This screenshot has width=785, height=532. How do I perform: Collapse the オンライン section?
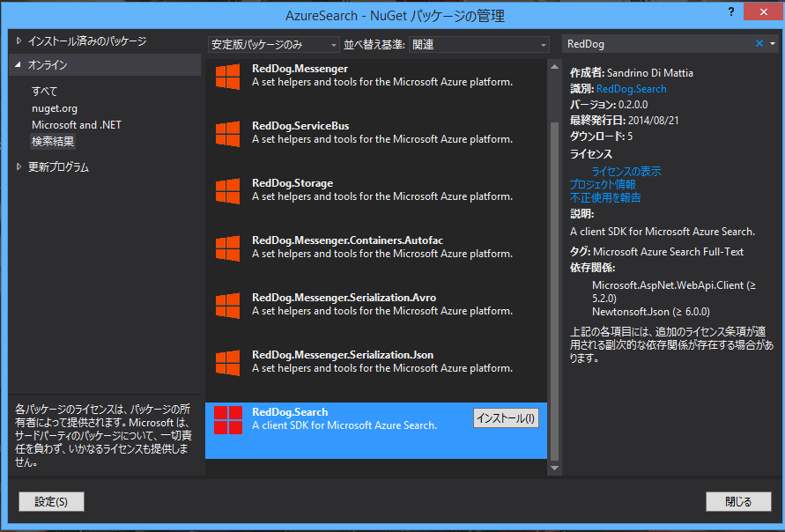tap(19, 64)
